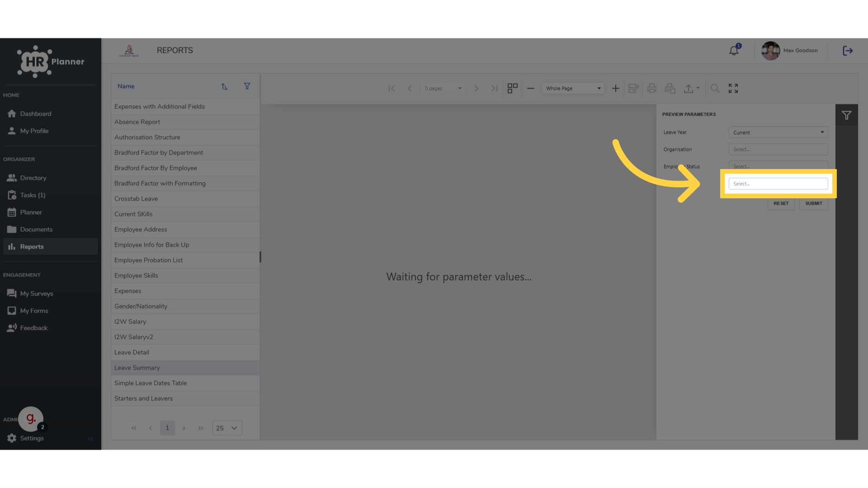Go to last report viewer page
The image size is (868, 488).
[494, 89]
